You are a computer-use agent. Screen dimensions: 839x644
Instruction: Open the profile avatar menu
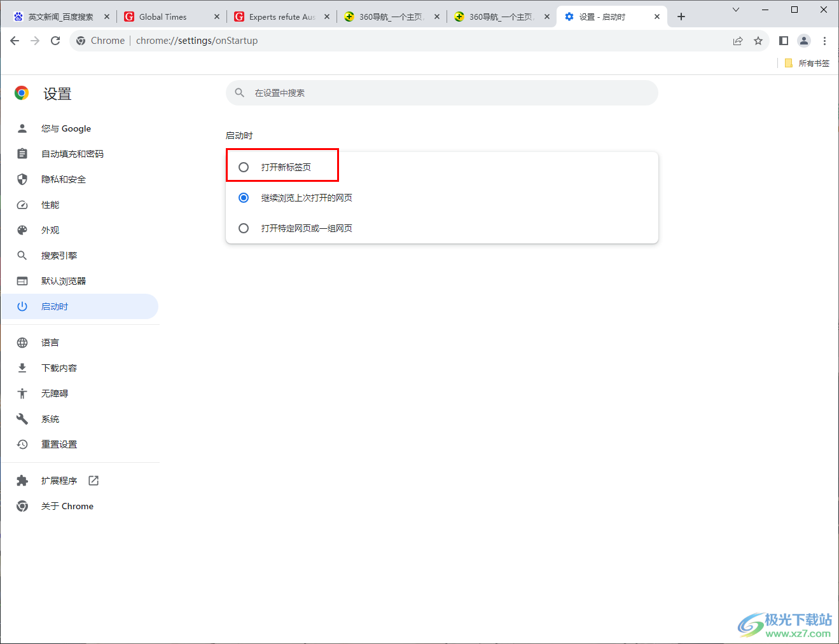[x=804, y=41]
